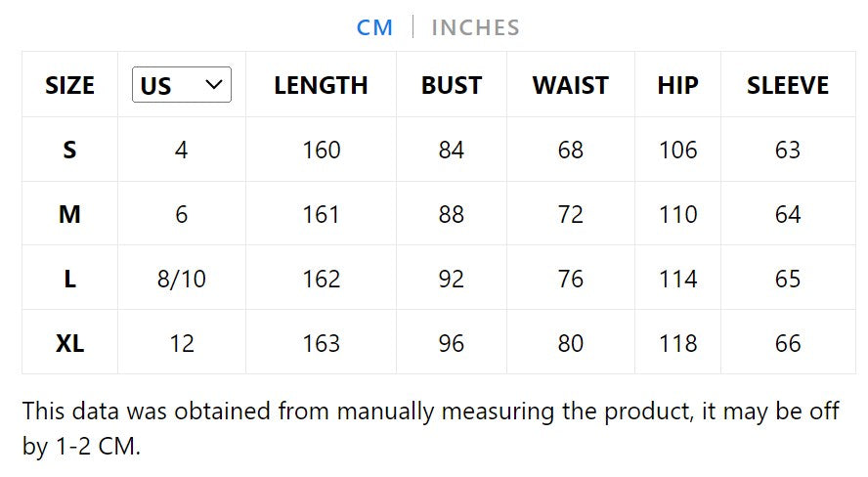
Task: Click the 8/10 US size cell
Action: [182, 279]
